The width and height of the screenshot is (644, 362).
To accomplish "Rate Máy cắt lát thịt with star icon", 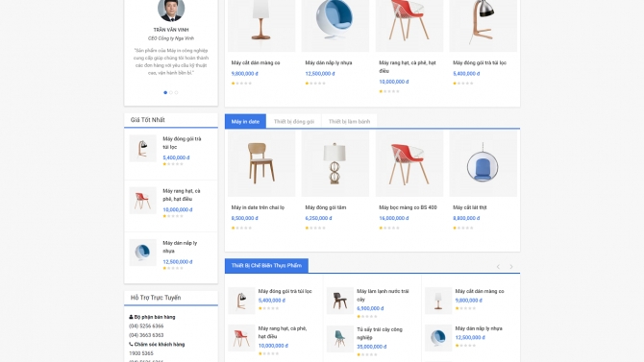I will [455, 228].
